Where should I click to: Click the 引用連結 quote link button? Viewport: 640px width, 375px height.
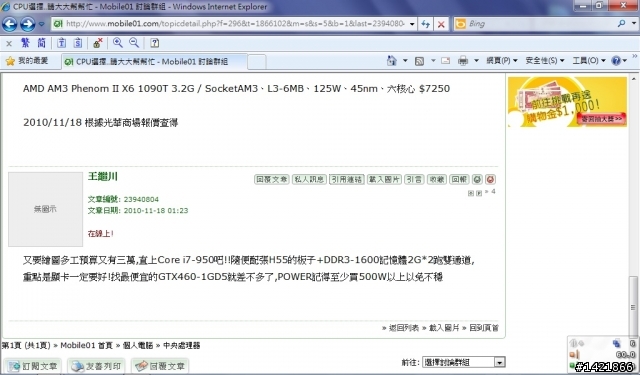pos(347,180)
